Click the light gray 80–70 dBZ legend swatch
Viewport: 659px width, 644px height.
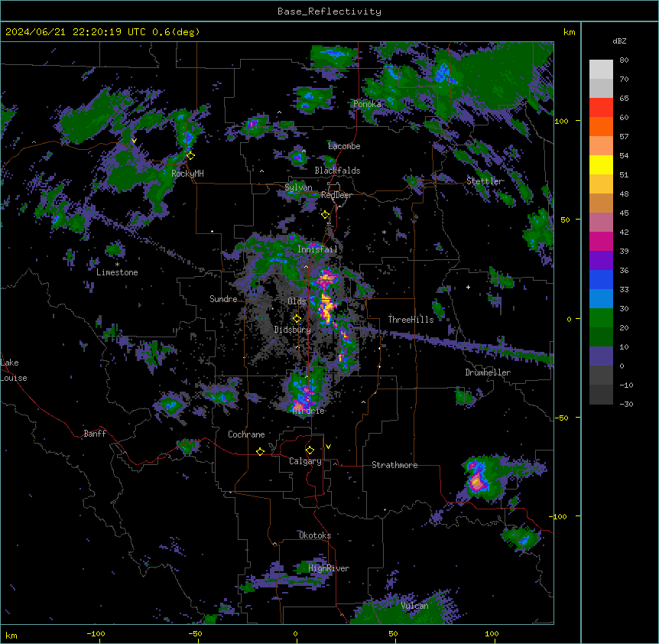601,70
